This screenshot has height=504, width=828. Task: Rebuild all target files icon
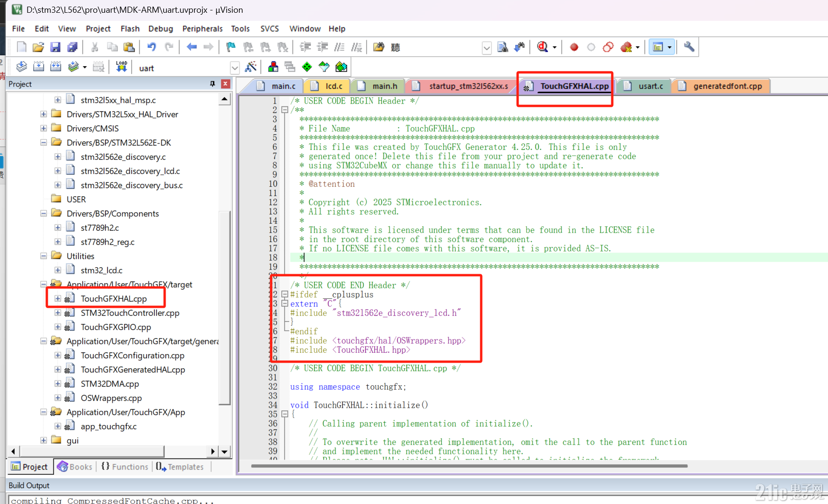tap(56, 67)
